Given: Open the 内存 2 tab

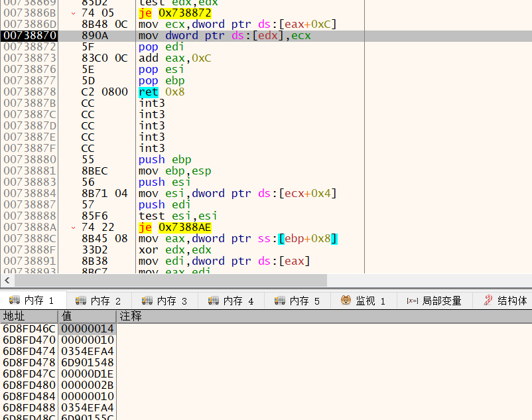Looking at the screenshot, I should click(99, 301).
